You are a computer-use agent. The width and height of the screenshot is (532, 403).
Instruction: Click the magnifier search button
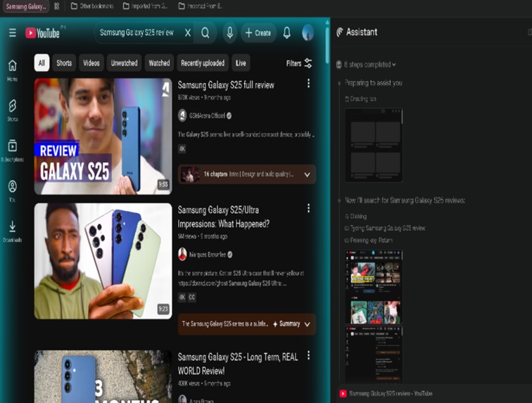[x=205, y=33]
